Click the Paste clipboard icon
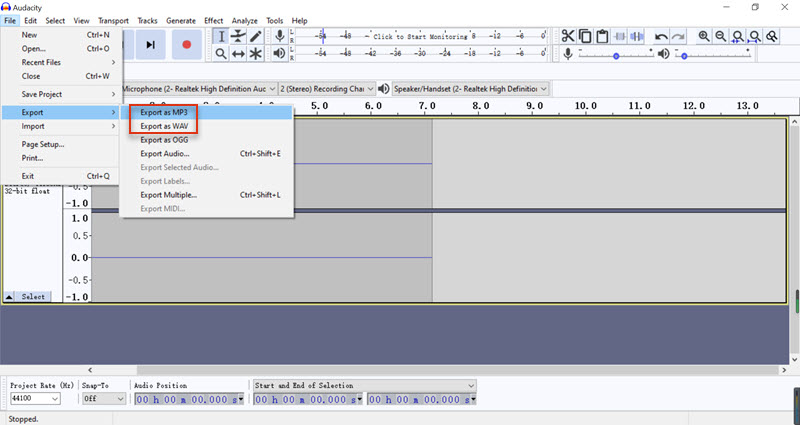The image size is (800, 425). tap(603, 36)
